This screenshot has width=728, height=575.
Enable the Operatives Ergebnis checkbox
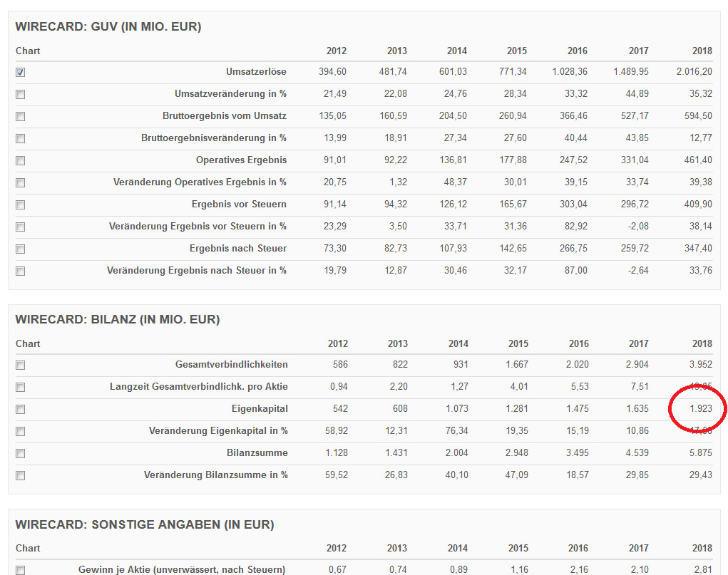click(20, 160)
